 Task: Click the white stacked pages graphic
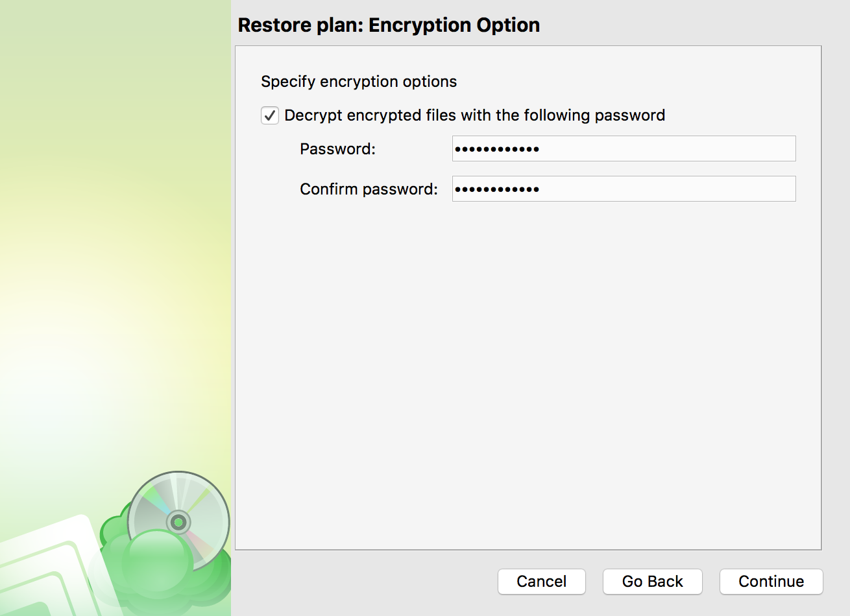coord(49,571)
